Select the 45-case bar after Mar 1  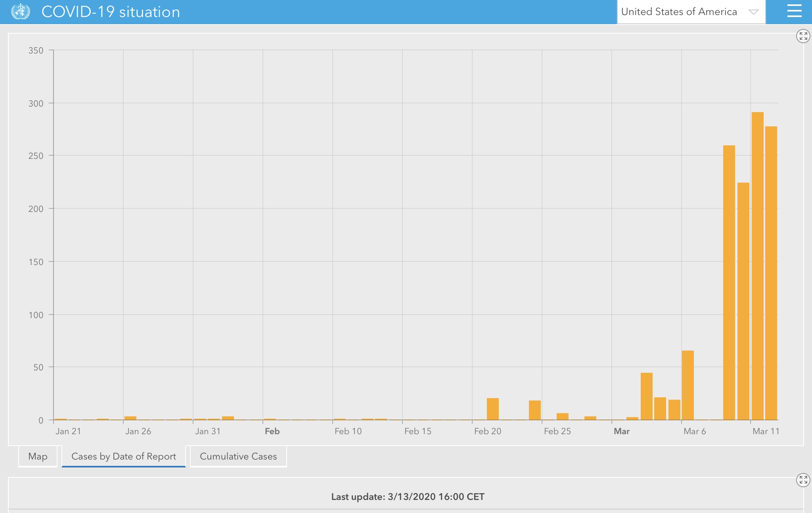[646, 396]
